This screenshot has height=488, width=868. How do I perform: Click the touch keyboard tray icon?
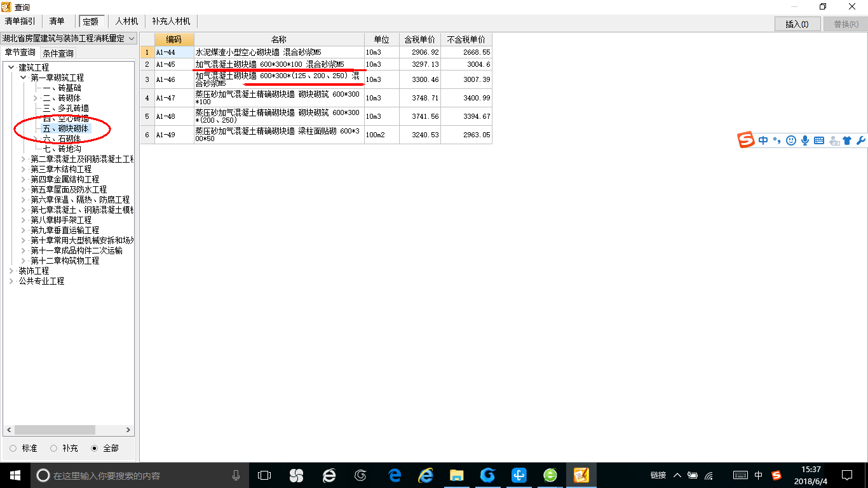point(740,475)
